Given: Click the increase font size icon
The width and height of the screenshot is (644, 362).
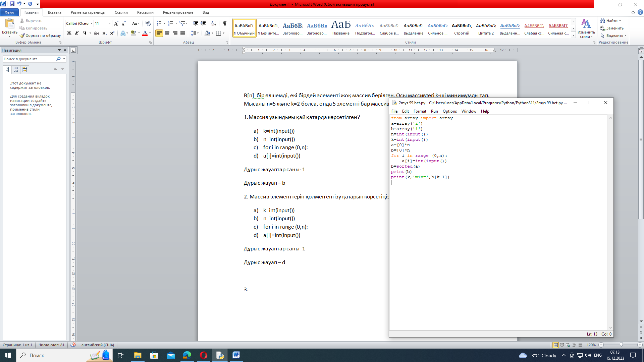Looking at the screenshot, I should [116, 23].
